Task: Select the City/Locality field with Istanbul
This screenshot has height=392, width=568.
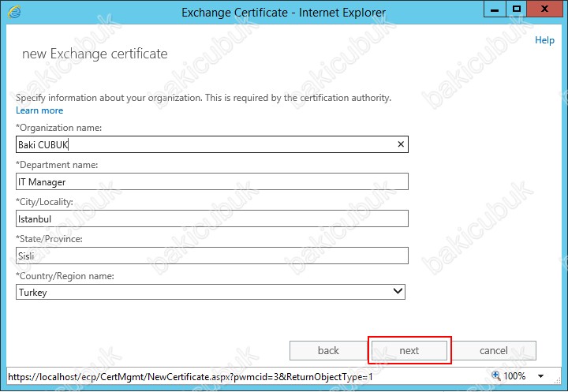Action: click(x=212, y=218)
